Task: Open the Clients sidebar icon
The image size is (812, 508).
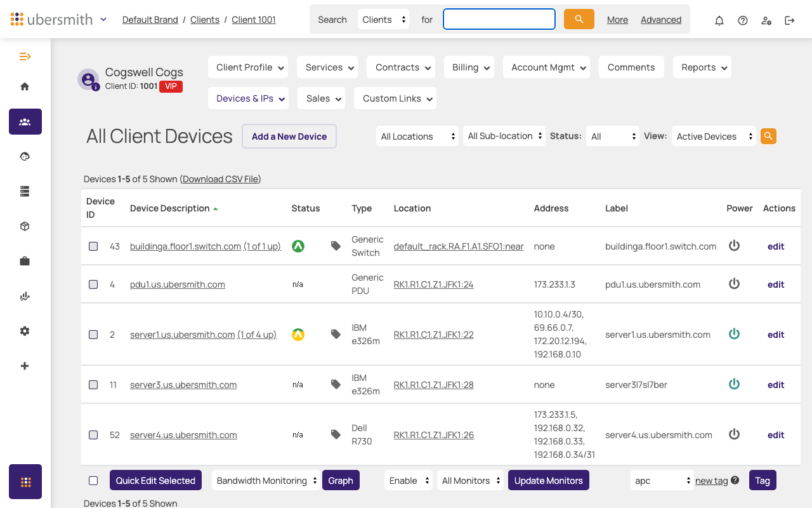Action: 25,121
